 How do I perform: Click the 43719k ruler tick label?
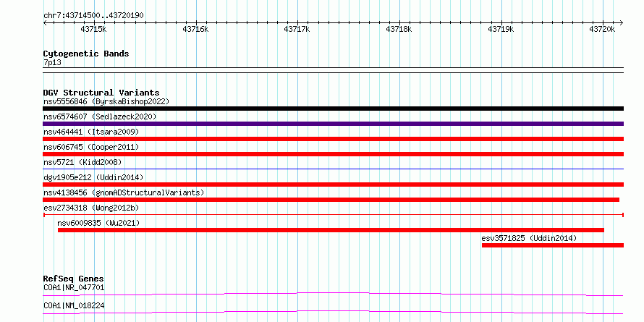coord(501,29)
